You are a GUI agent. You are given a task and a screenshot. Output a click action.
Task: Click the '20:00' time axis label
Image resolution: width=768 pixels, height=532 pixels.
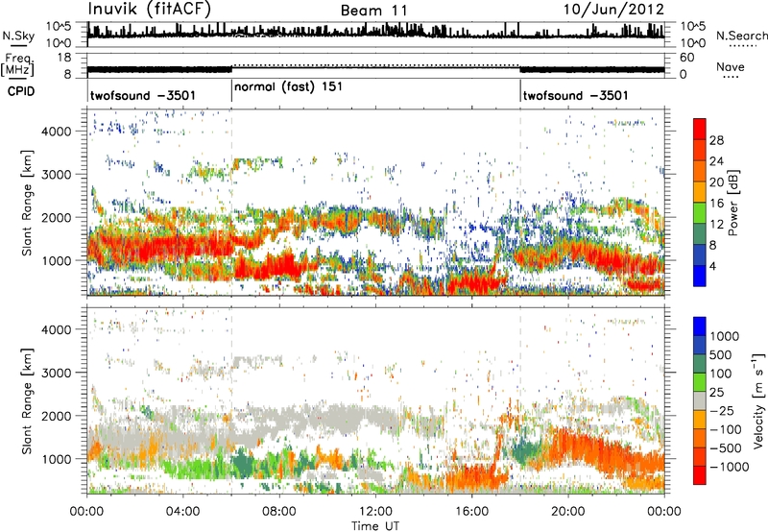[x=568, y=512]
